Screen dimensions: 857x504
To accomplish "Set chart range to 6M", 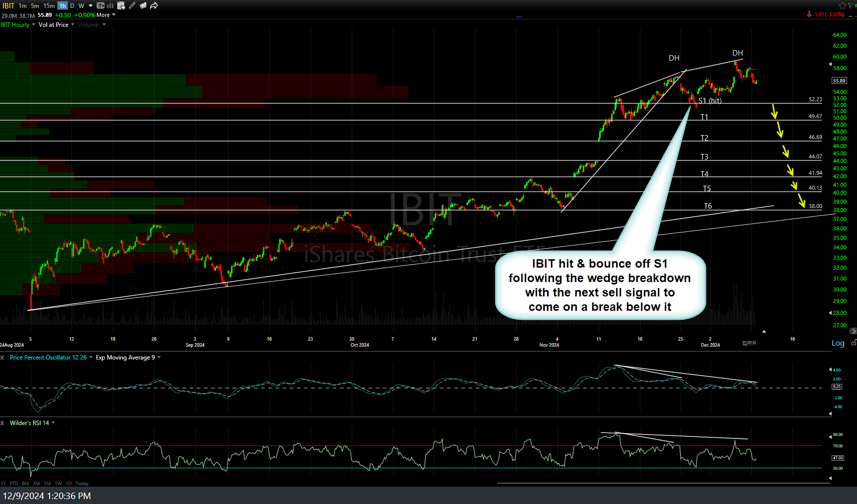I will pos(25,483).
